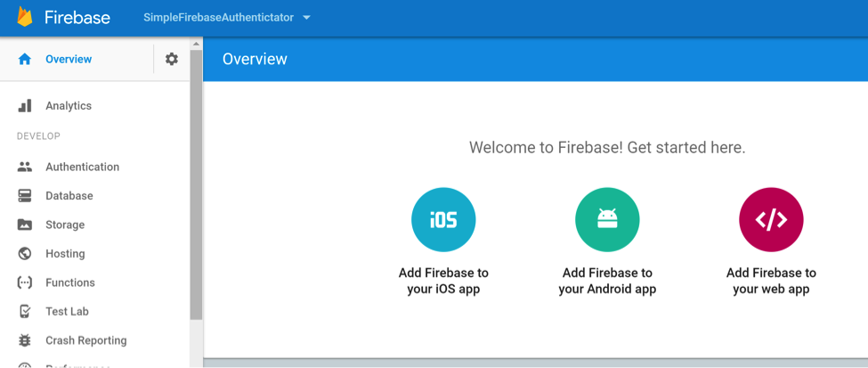Go to Crash Reporting section
Image resolution: width=868 pixels, height=368 pixels.
click(86, 340)
